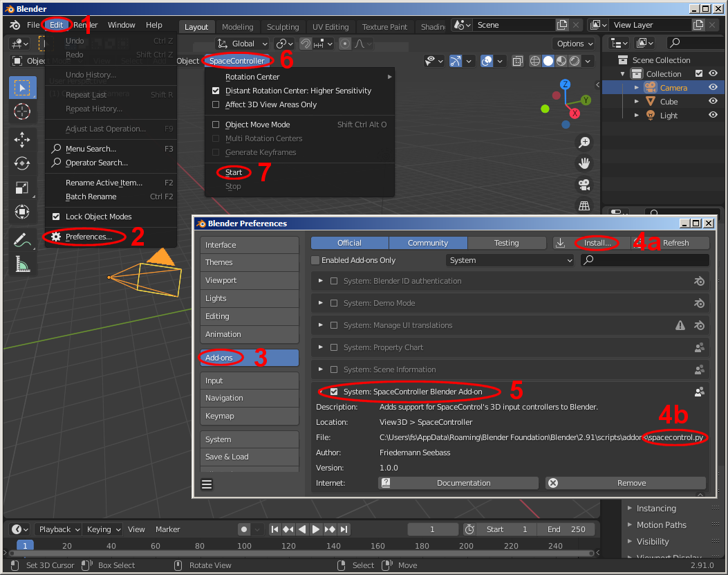This screenshot has height=575, width=728.
Task: Expand Scene Information add-on row
Action: (320, 369)
